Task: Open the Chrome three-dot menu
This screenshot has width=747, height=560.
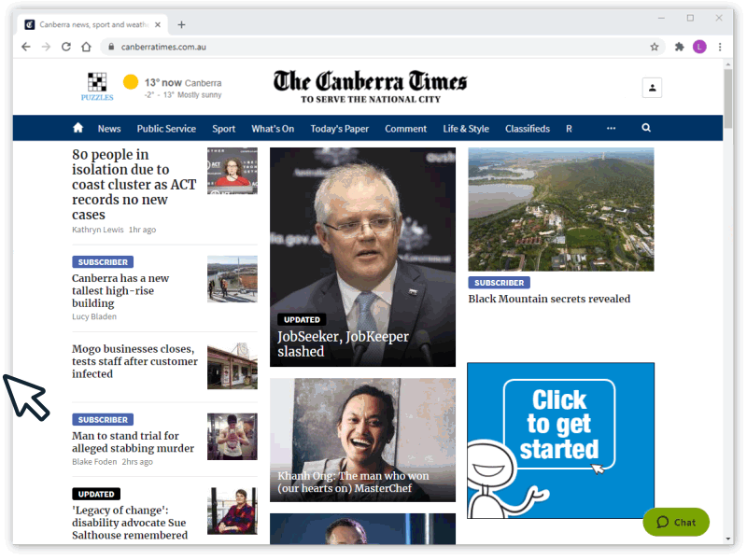Action: 720,47
